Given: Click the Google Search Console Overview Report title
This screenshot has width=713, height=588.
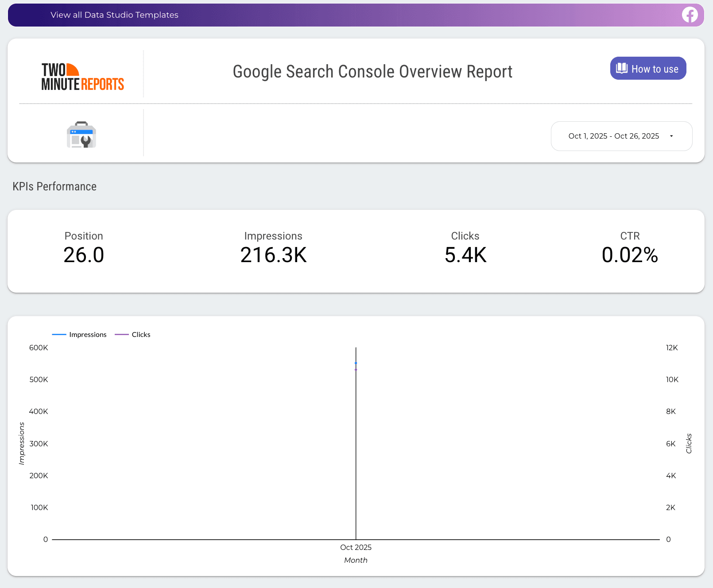Looking at the screenshot, I should click(x=372, y=71).
